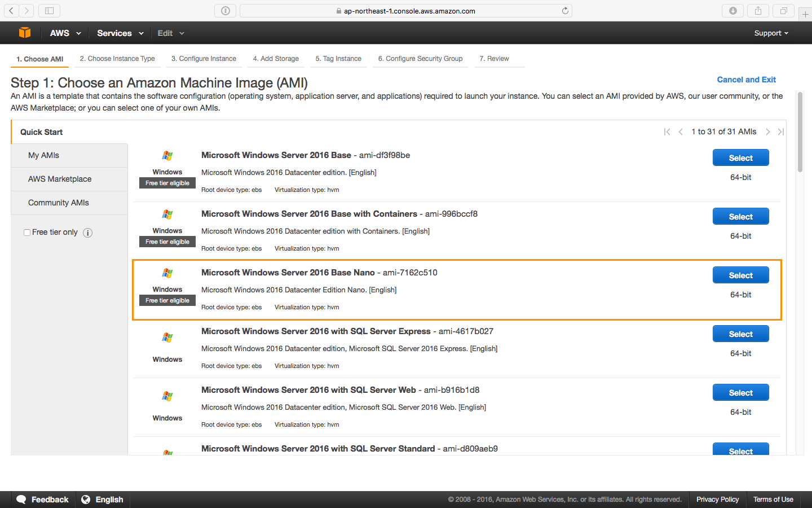Open the My AMIs category

(69, 155)
